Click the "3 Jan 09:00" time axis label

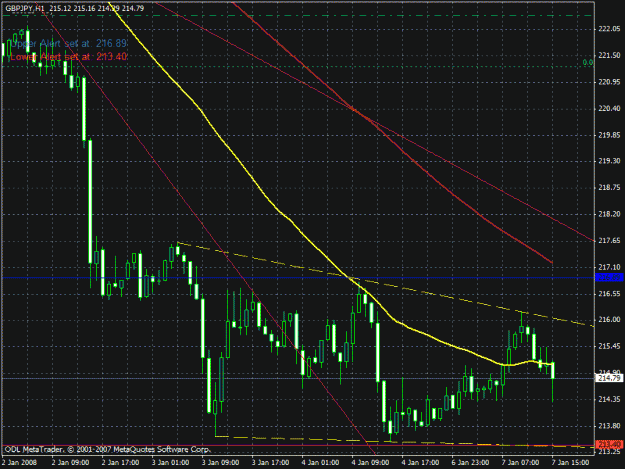[x=220, y=462]
